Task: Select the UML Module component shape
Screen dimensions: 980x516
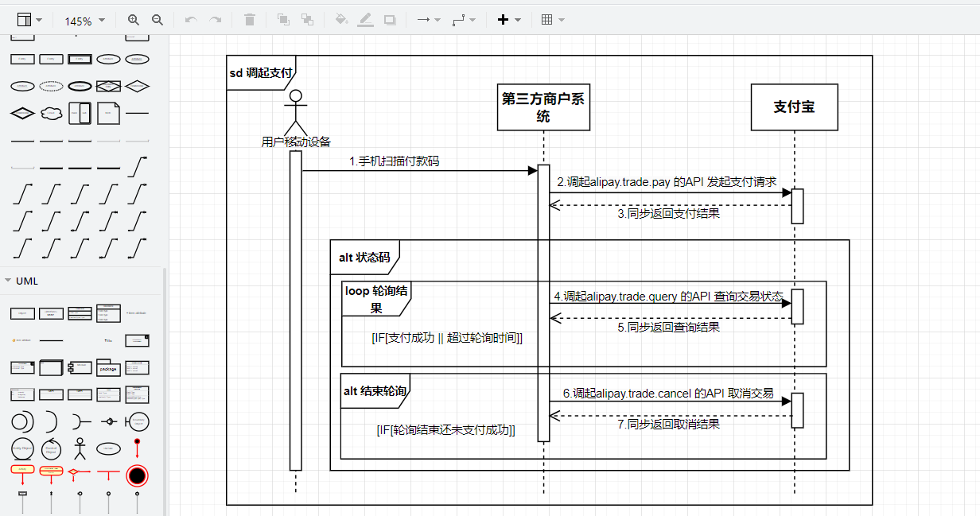Action: [80, 367]
